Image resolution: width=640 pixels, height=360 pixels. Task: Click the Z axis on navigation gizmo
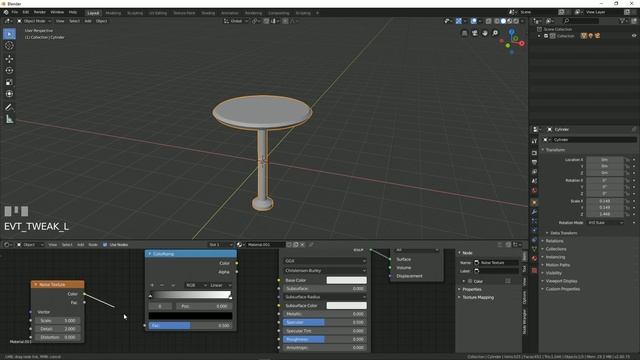pos(511,31)
